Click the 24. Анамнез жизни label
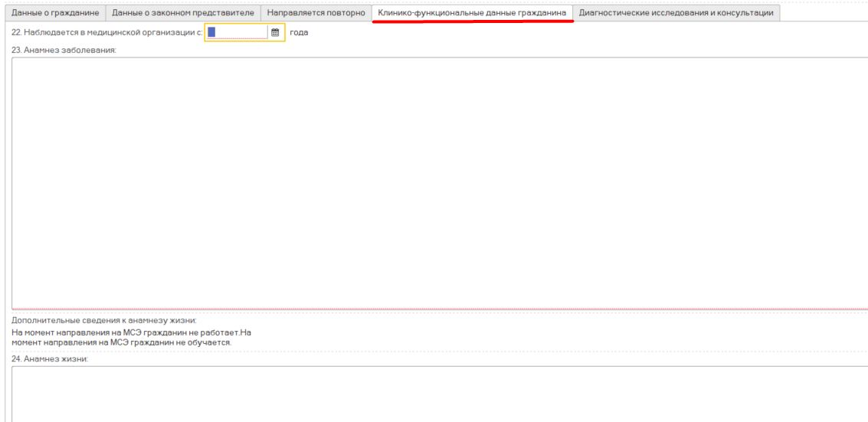The width and height of the screenshot is (868, 422). (x=50, y=358)
